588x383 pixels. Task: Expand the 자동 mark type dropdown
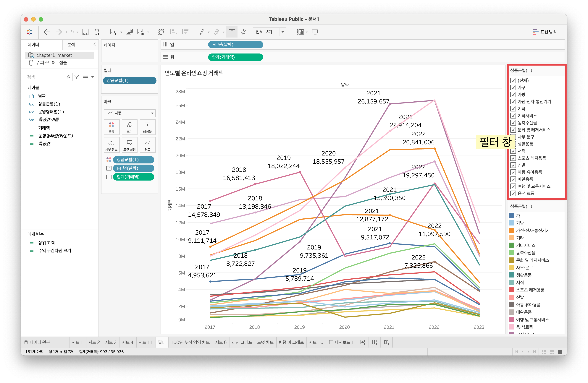pos(152,113)
